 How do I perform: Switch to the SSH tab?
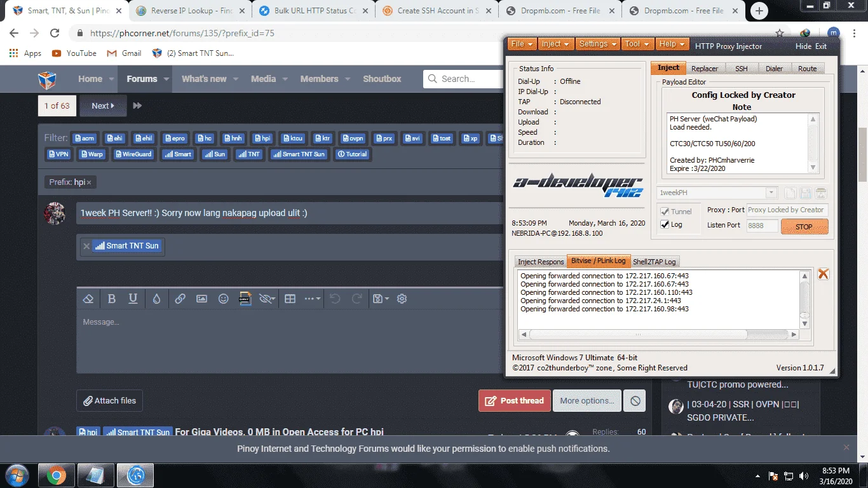click(x=742, y=69)
